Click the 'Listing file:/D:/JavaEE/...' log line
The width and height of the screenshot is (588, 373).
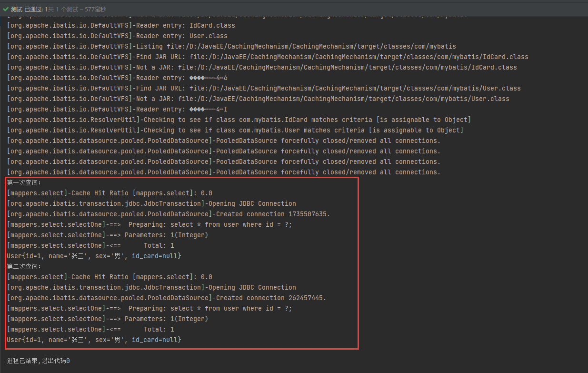pos(231,47)
